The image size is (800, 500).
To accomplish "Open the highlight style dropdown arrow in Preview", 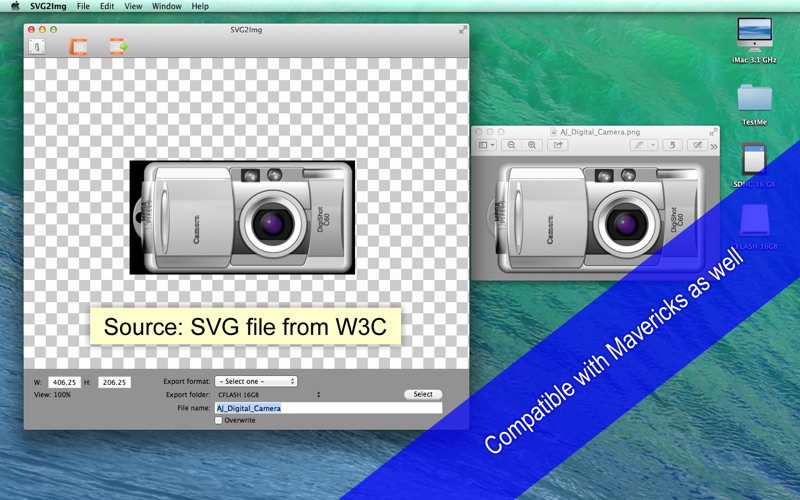I will pos(653,145).
